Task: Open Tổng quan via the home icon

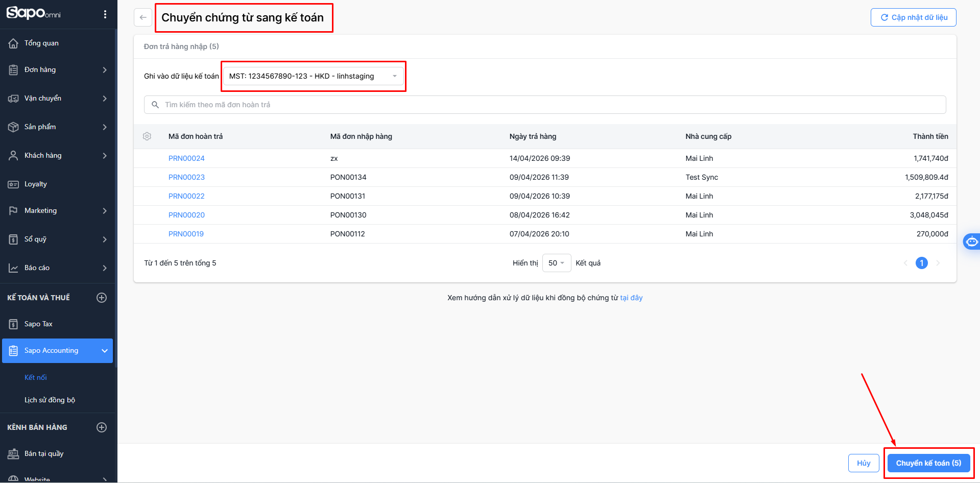Action: (14, 43)
